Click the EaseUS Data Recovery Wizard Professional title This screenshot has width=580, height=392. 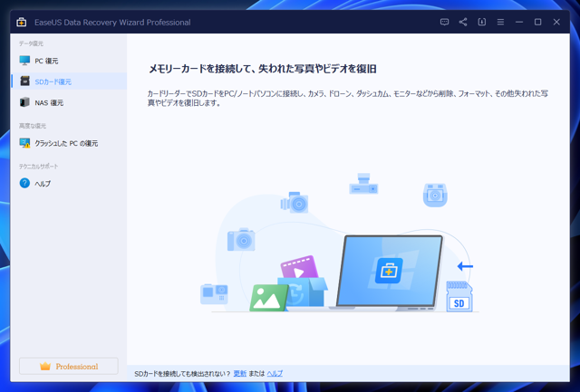112,23
